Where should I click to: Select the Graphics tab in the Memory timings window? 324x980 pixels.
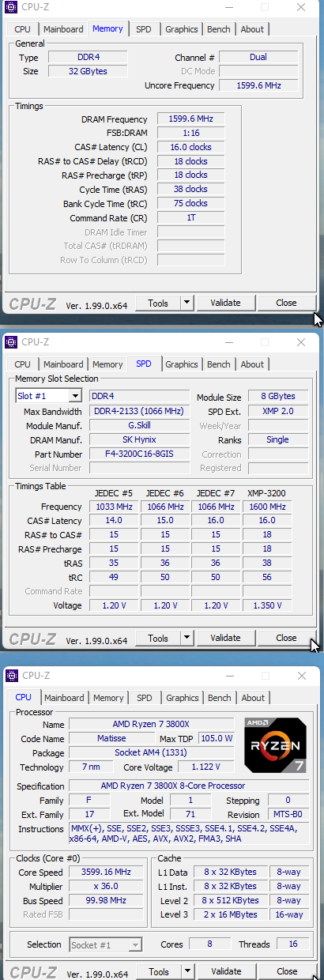point(182,29)
